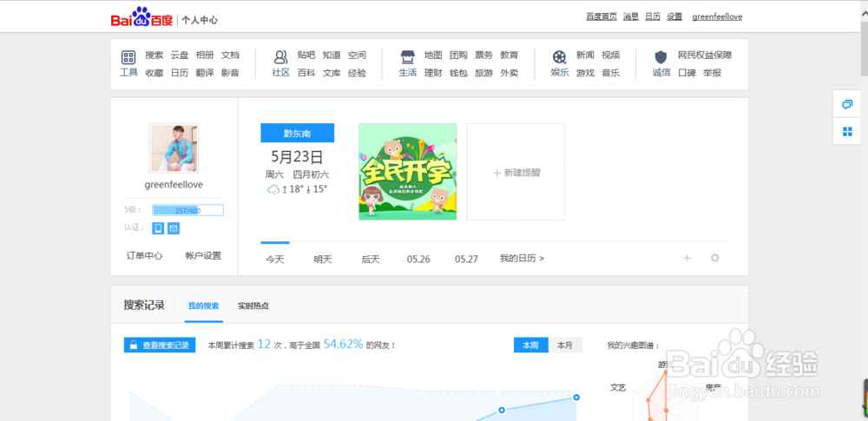Open 订单中心 link
The image size is (868, 421).
pos(144,255)
